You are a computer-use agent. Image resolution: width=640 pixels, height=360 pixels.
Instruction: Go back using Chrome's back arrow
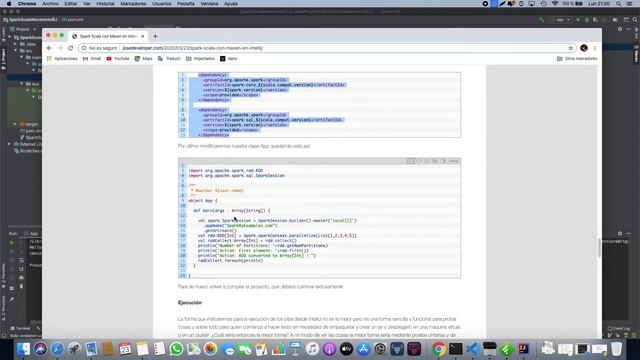49,48
